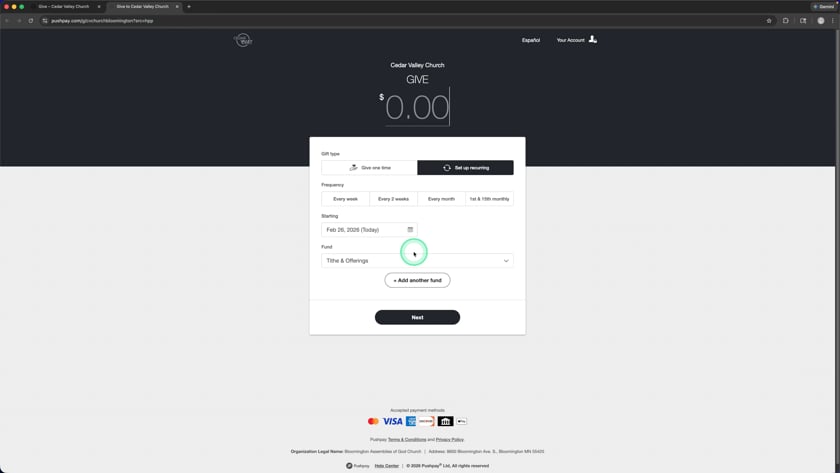This screenshot has width=840, height=473.
Task: Click the Next button
Action: pos(417,317)
